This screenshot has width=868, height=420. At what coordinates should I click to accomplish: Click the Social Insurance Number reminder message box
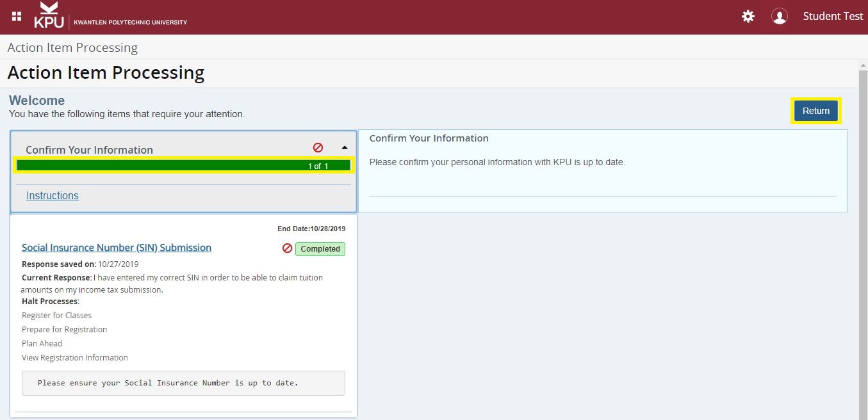click(x=183, y=383)
